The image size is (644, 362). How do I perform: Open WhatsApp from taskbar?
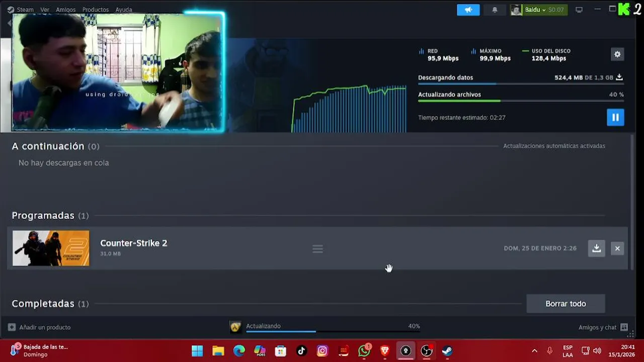pyautogui.click(x=364, y=350)
